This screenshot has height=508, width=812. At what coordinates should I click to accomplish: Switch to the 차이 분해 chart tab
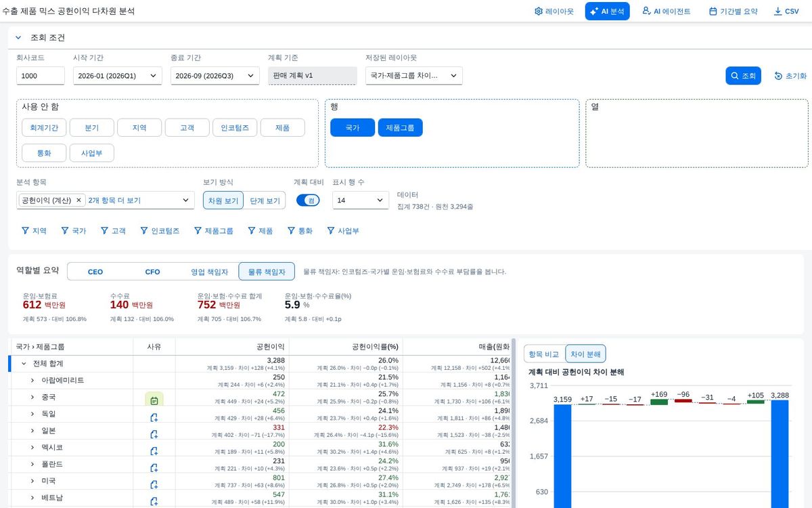585,354
